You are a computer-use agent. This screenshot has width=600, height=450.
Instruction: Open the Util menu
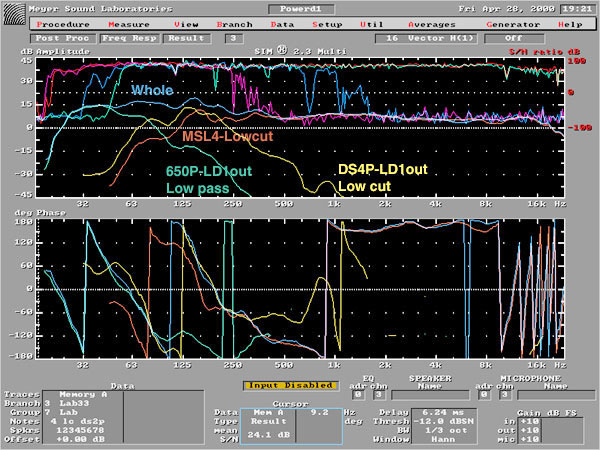coord(372,24)
